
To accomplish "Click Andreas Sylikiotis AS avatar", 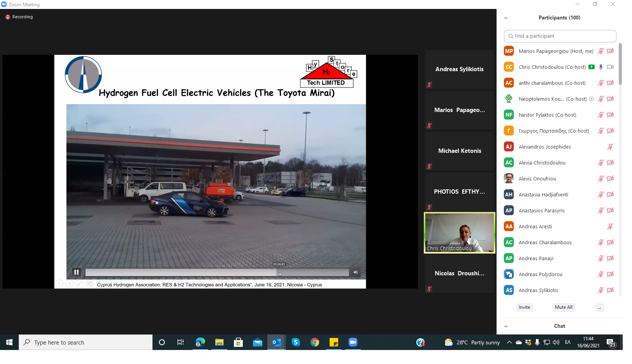I will [509, 290].
